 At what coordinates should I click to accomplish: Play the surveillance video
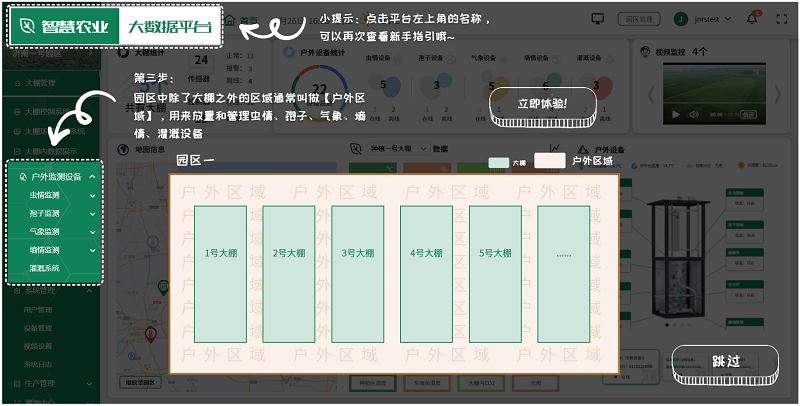pos(675,114)
